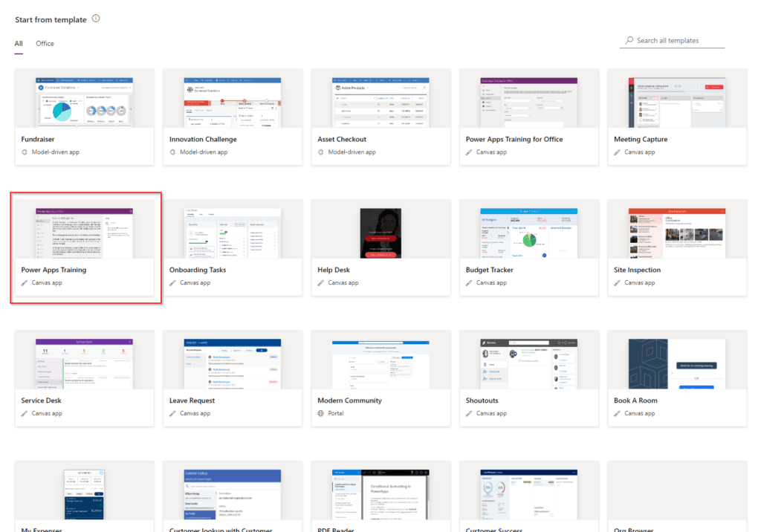Click the Model-driven app icon under Asset Checkout

(x=320, y=152)
